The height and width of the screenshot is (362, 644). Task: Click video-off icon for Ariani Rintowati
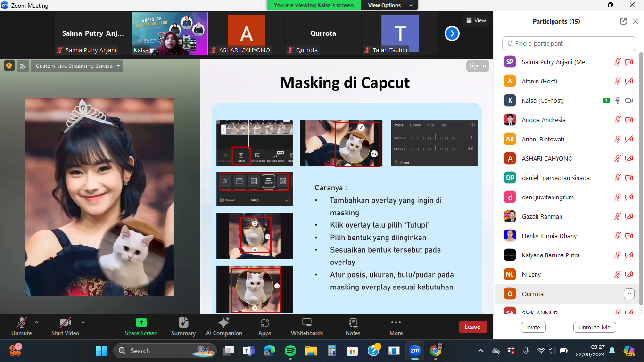pos(629,139)
